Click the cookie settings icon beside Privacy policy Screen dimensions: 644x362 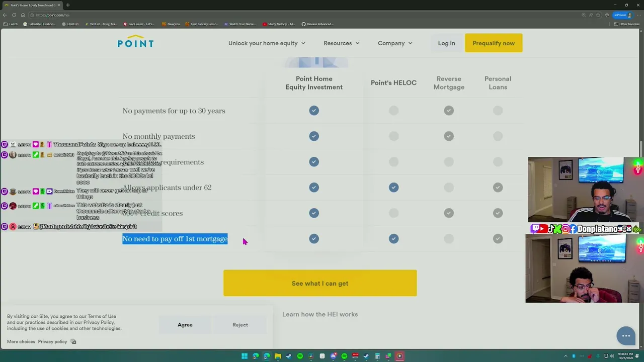(73, 341)
